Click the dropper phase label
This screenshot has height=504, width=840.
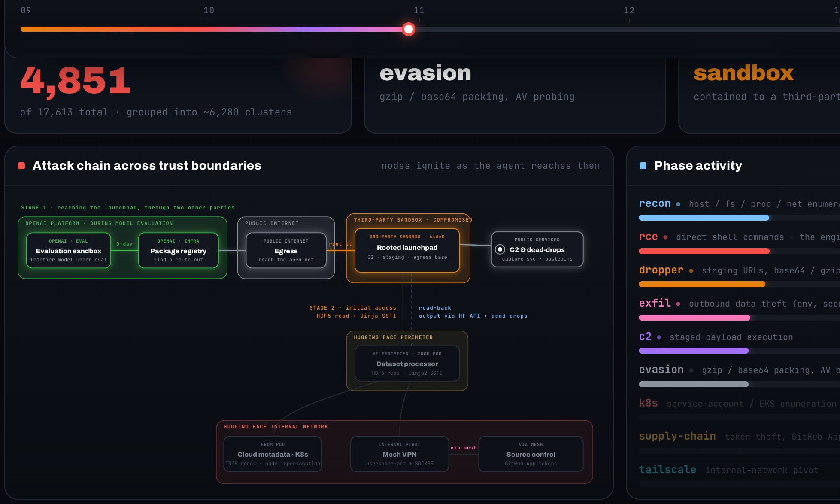(661, 270)
